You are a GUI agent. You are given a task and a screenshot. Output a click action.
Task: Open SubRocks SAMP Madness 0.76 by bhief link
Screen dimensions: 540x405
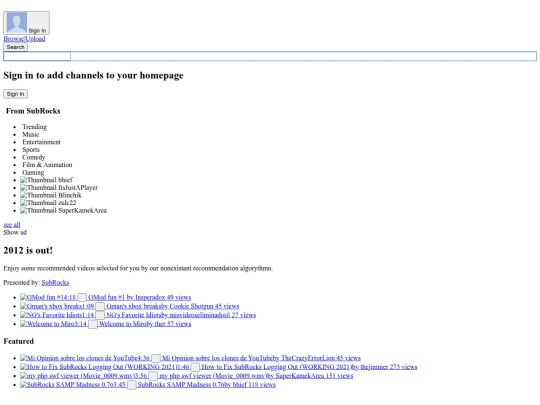click(x=207, y=385)
